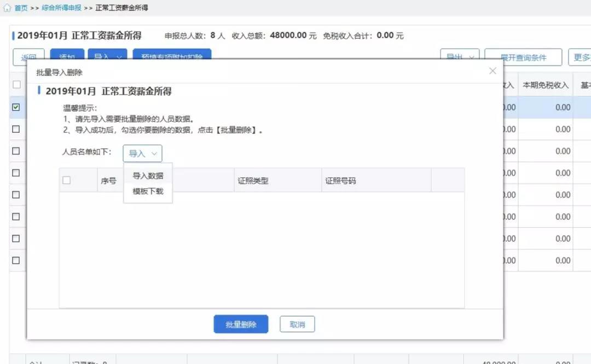This screenshot has width=591, height=364.
Task: Select 导入数据 from the import menu
Action: click(147, 176)
